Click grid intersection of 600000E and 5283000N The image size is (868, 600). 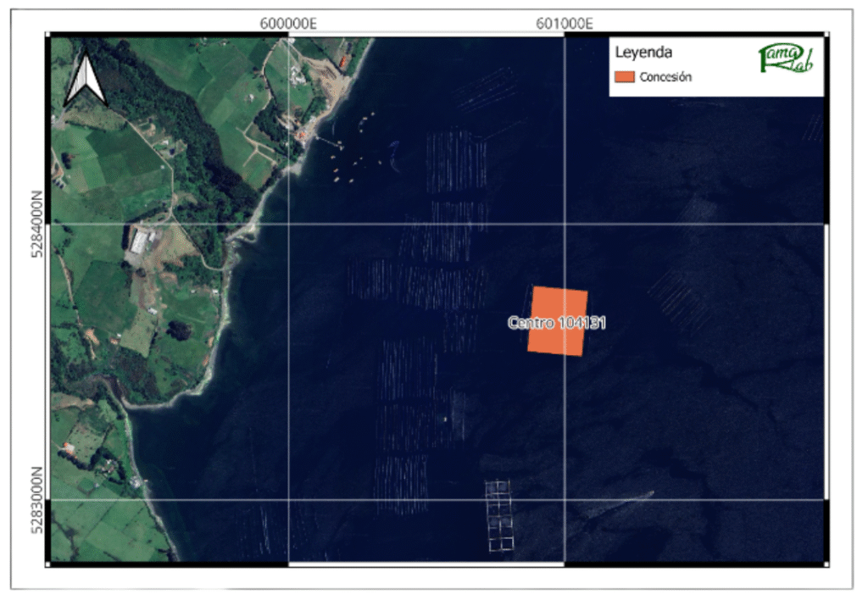(x=289, y=499)
